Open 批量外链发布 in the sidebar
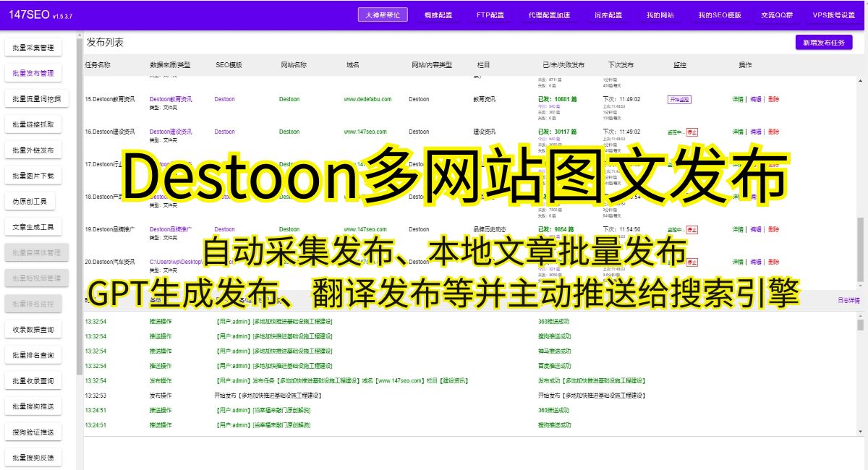Image resolution: width=868 pixels, height=470 pixels. (33, 150)
